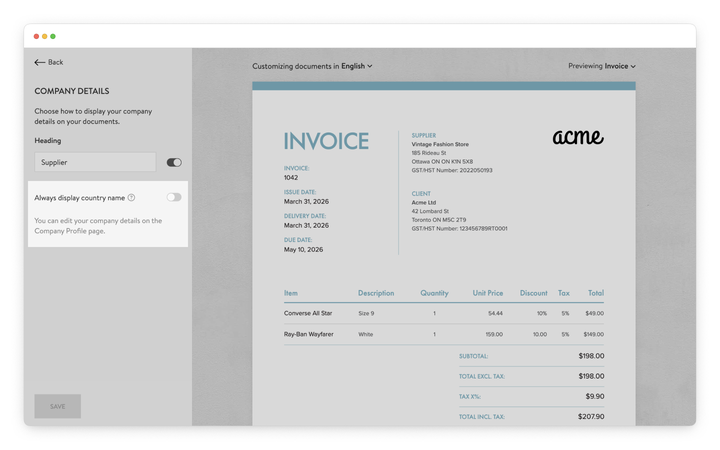Enable Always display country name toggle
Image resolution: width=720 pixels, height=450 pixels.
coord(174,198)
